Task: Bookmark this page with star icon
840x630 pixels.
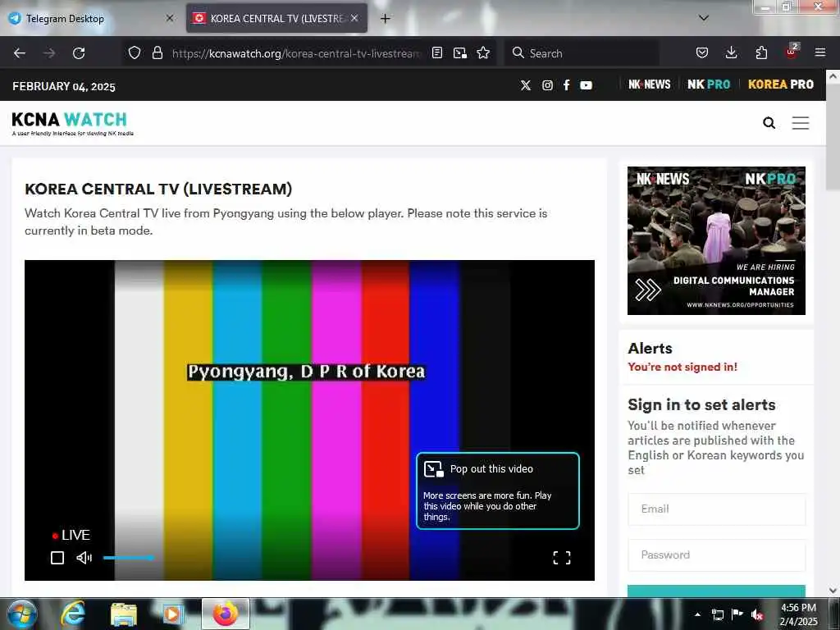Action: click(483, 52)
